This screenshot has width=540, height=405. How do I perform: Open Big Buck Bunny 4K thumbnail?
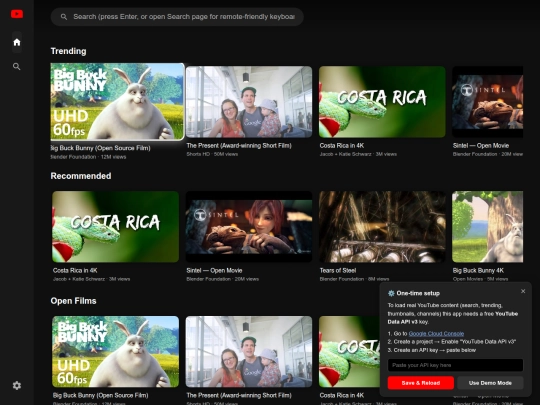[488, 227]
